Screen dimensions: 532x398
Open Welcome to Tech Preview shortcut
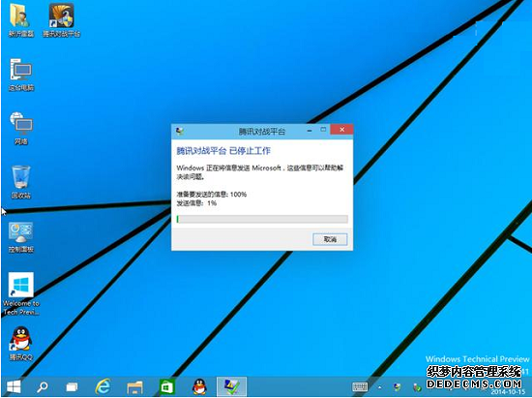[21, 293]
